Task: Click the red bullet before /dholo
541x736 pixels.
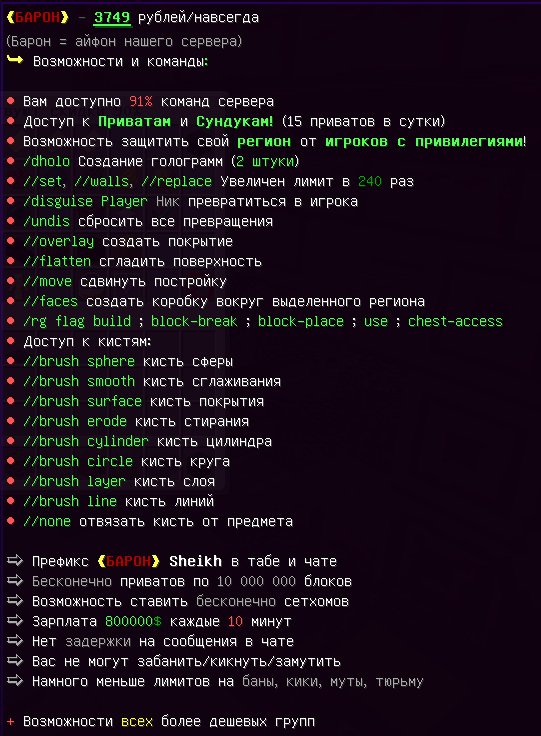Action: pos(11,161)
